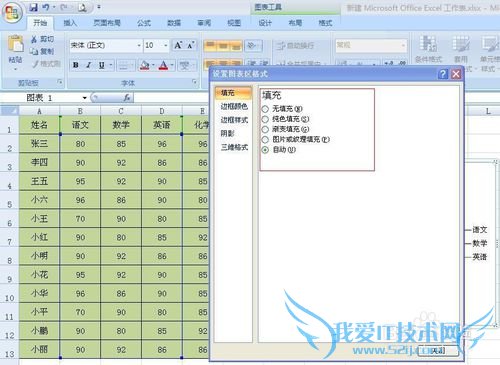Open Conditional Formatting (条件格式)

tap(428, 49)
